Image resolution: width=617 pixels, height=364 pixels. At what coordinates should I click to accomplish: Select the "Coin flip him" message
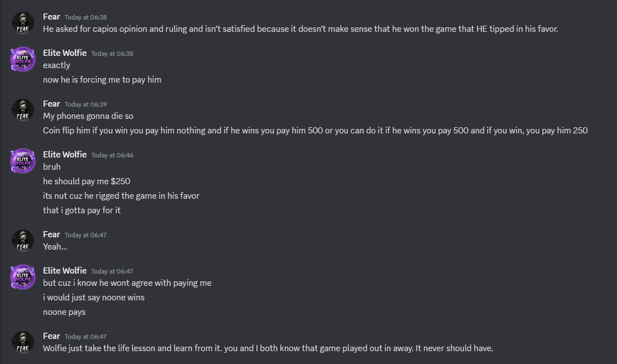point(315,130)
